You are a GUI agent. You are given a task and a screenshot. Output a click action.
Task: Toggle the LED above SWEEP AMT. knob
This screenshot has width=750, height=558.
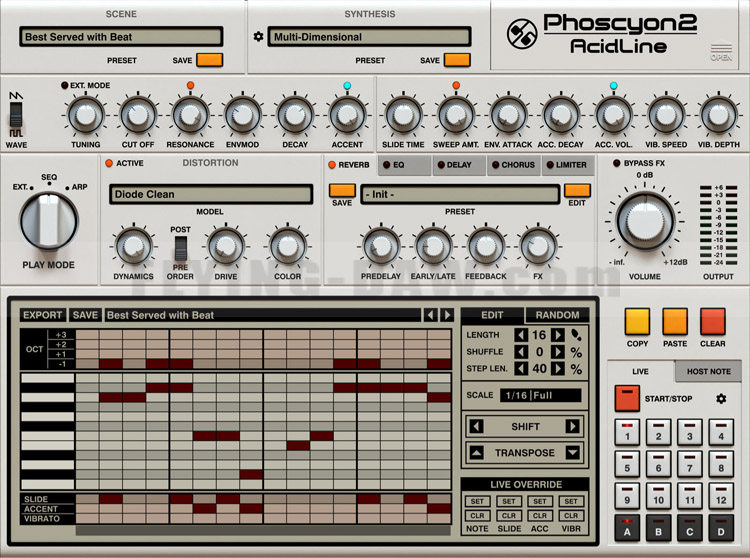tap(456, 85)
